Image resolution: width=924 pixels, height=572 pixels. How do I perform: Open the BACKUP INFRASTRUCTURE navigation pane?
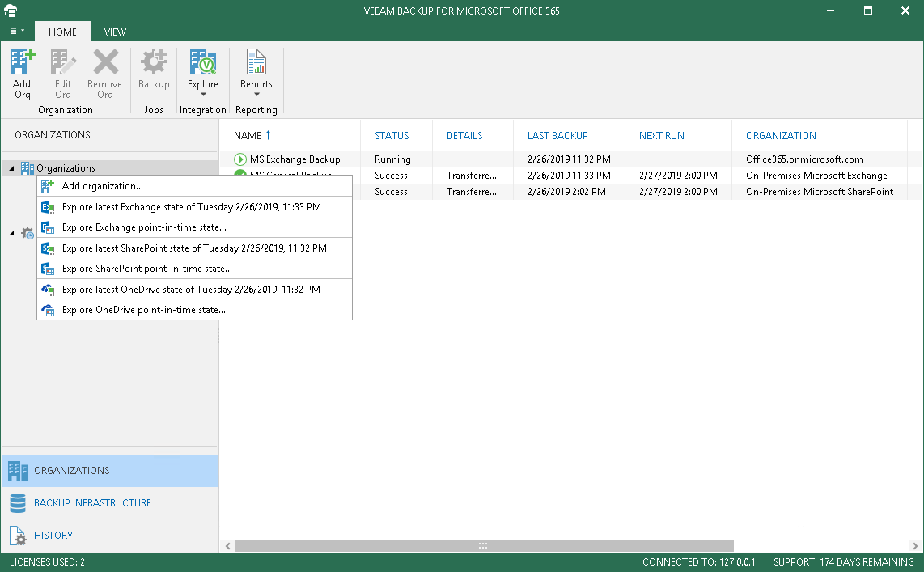(x=109, y=503)
